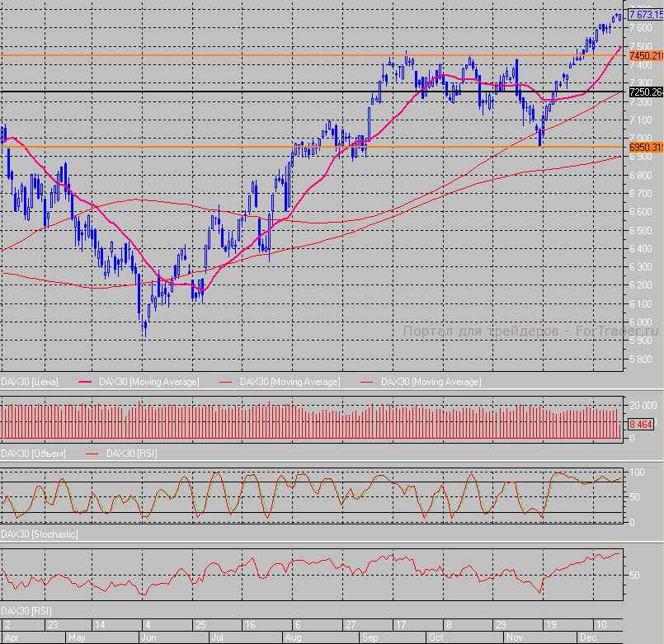Click the 20 000 volume scale label
Viewport: 664px width, 644px height.
point(643,407)
